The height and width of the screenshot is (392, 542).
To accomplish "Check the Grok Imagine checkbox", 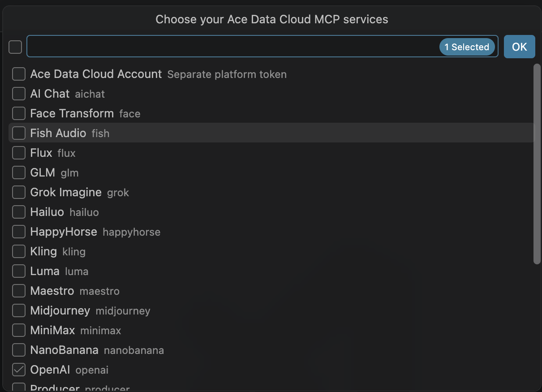I will pos(18,192).
